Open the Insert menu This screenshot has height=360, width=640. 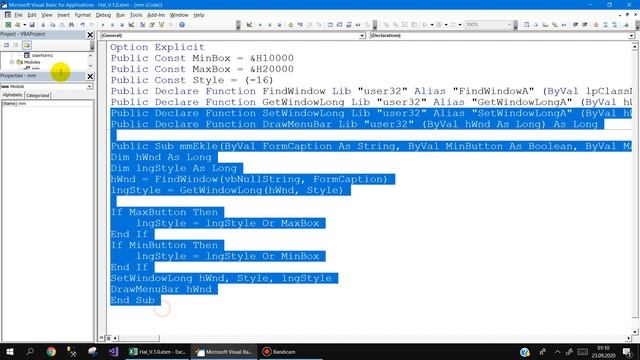tap(63, 15)
